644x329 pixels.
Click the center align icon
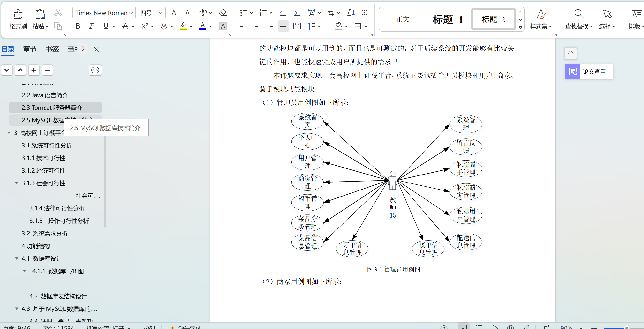(256, 26)
